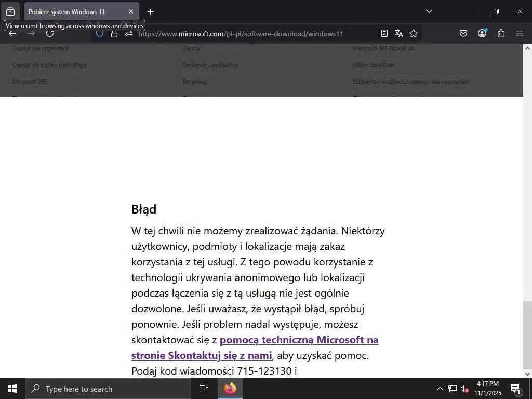Click the site padlock security icon
Image resolution: width=532 pixels, height=399 pixels.
(x=114, y=34)
